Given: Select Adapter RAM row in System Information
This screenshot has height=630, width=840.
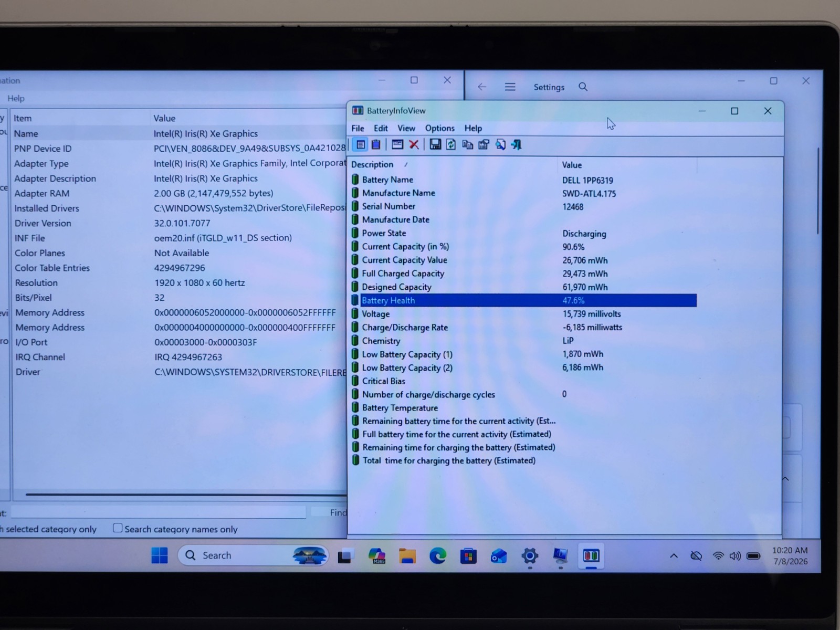Looking at the screenshot, I should (x=179, y=193).
